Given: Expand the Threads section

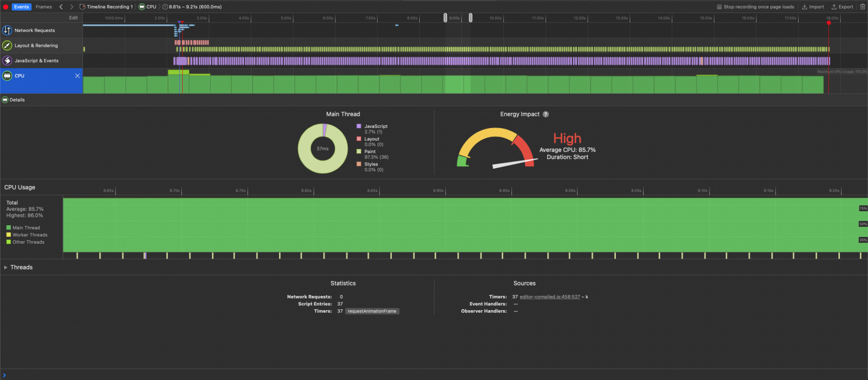Looking at the screenshot, I should click(x=6, y=267).
